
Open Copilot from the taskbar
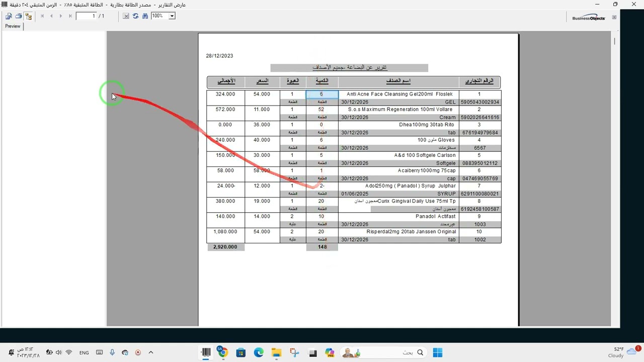coord(330,353)
